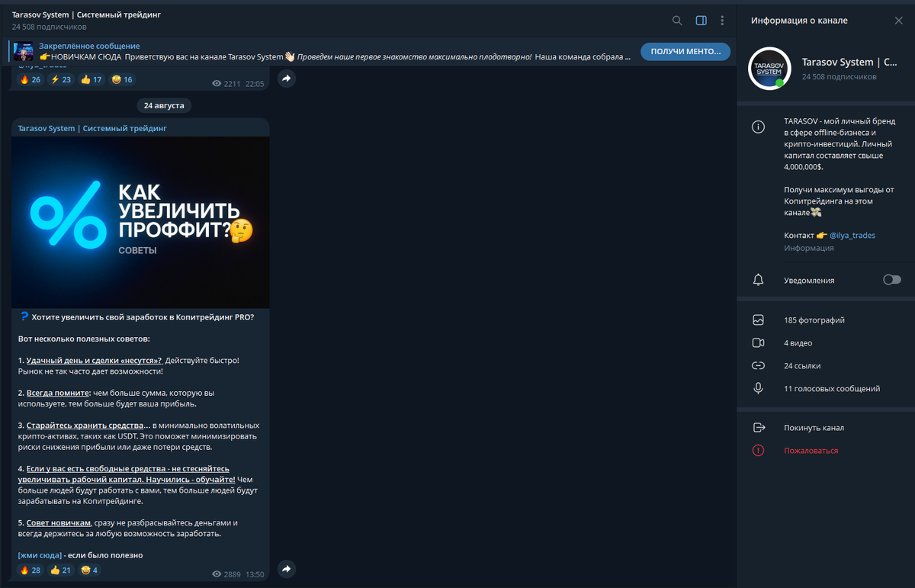The image size is (915, 588).
Task: Click the Информация label under contact
Action: (x=808, y=248)
